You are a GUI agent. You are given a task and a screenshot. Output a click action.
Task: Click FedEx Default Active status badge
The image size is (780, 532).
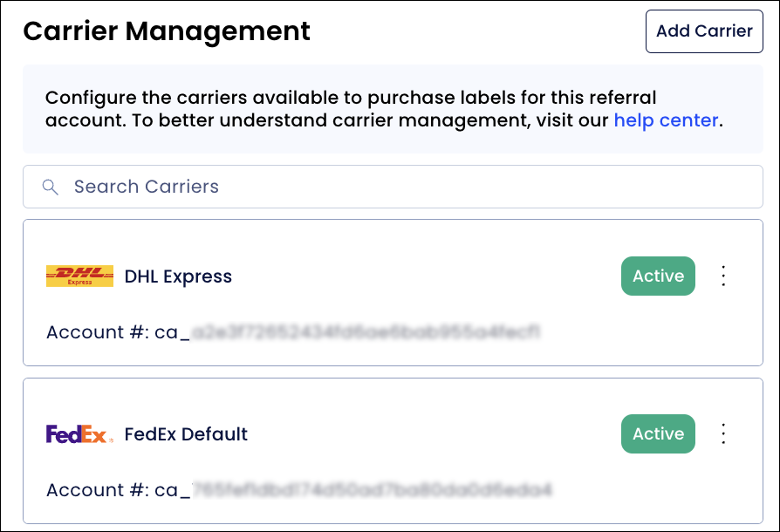click(658, 433)
